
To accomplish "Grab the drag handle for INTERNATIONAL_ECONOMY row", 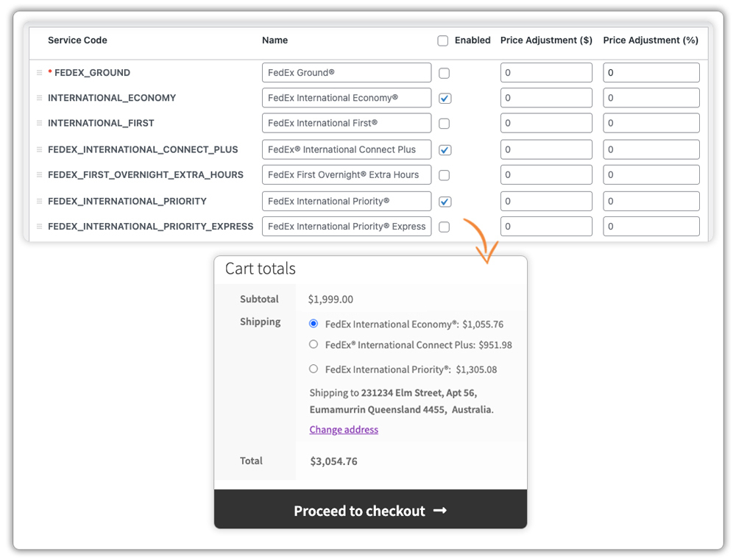I will 40,98.
